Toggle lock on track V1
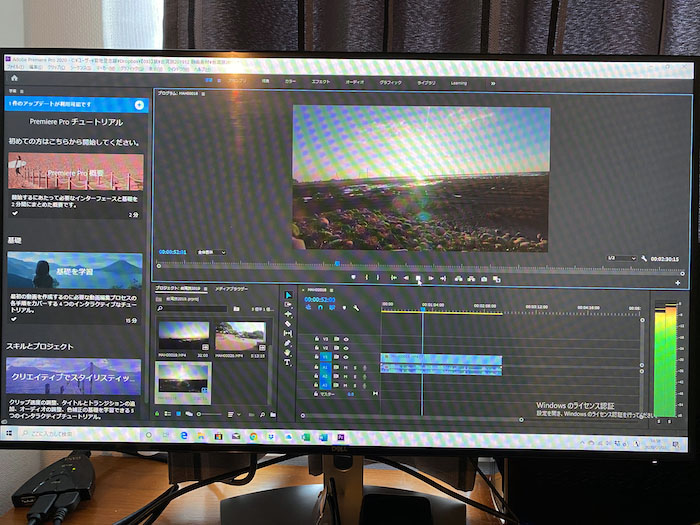 (316, 357)
